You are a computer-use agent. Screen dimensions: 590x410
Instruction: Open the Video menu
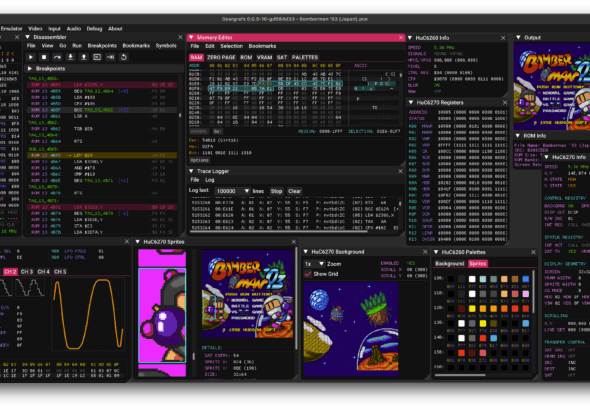point(35,29)
